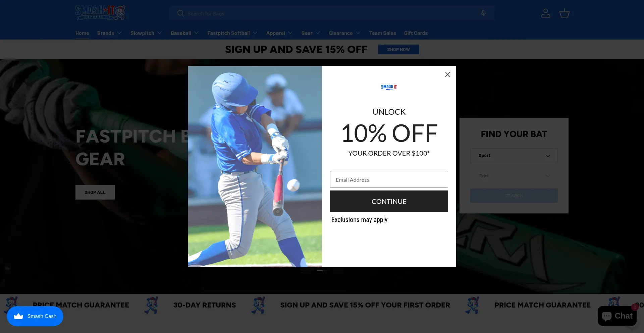
Task: Click the Smash It Sports header logo
Action: click(x=100, y=13)
